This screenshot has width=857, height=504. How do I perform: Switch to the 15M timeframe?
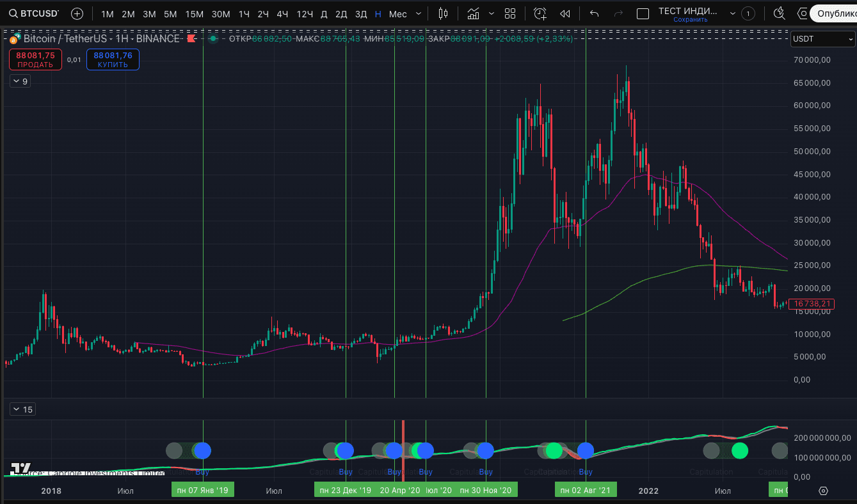195,13
